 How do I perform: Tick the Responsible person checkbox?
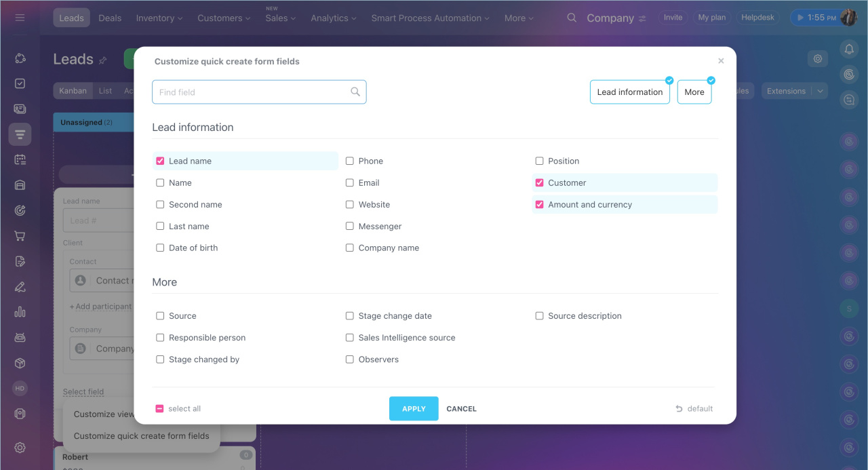coord(160,338)
